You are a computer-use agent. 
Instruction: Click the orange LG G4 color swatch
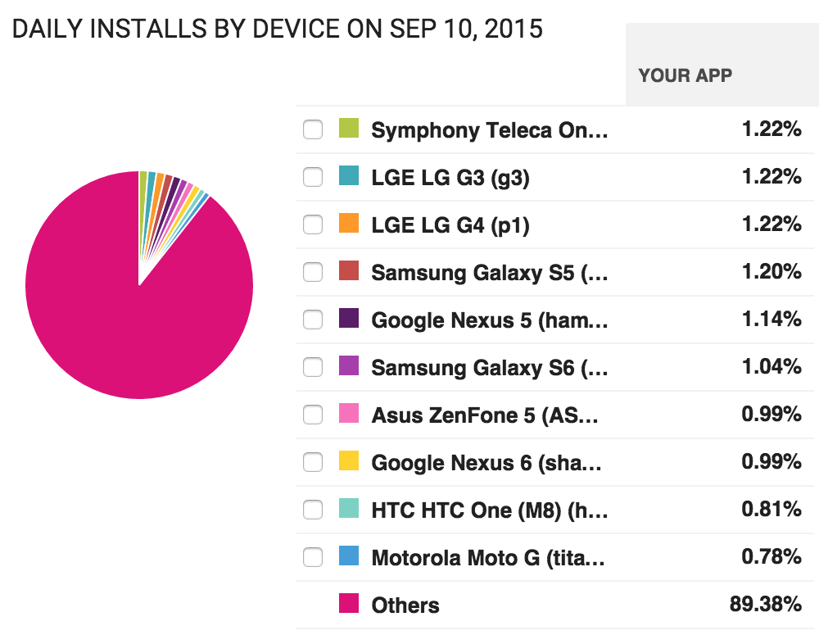pos(349,224)
